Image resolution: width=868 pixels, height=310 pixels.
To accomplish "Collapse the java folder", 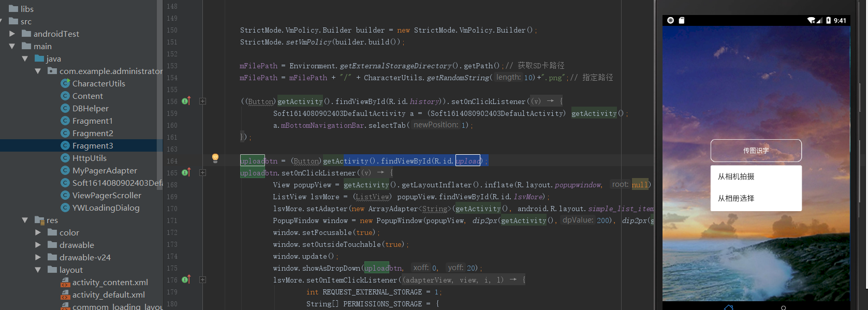I will coord(25,58).
